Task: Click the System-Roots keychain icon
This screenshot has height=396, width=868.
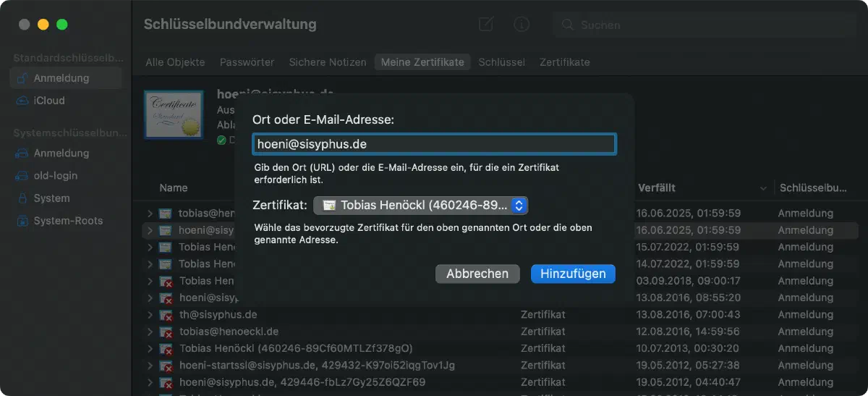Action: [x=22, y=221]
